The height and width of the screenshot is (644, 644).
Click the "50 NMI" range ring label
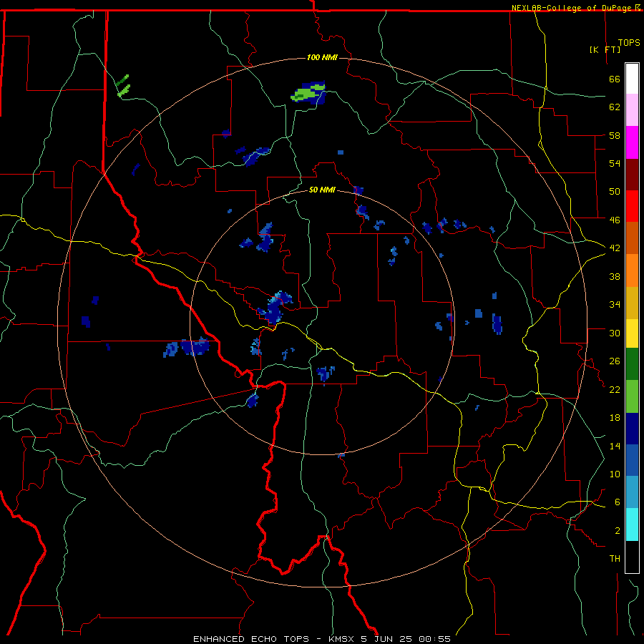pyautogui.click(x=322, y=190)
